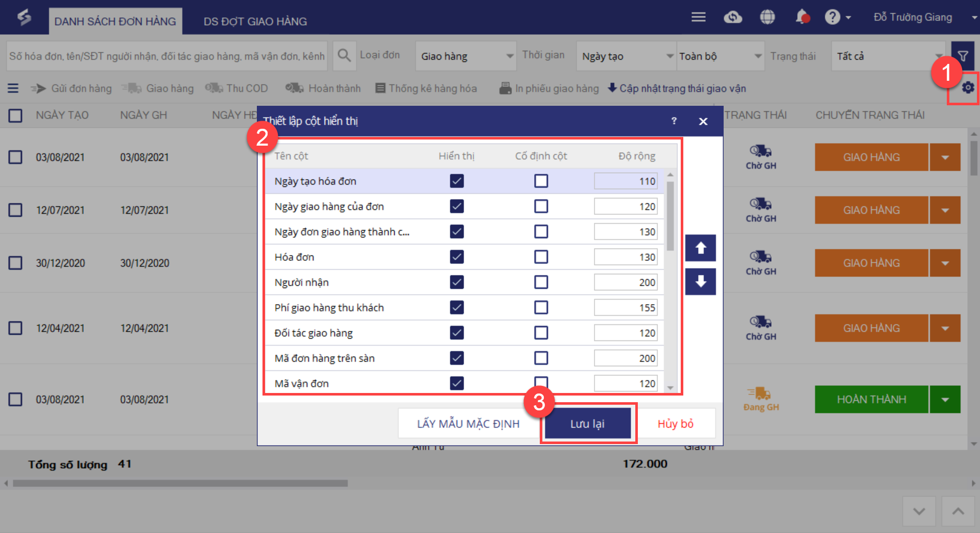This screenshot has height=533, width=980.
Task: Open the Toàn bộ period dropdown
Action: click(x=721, y=56)
